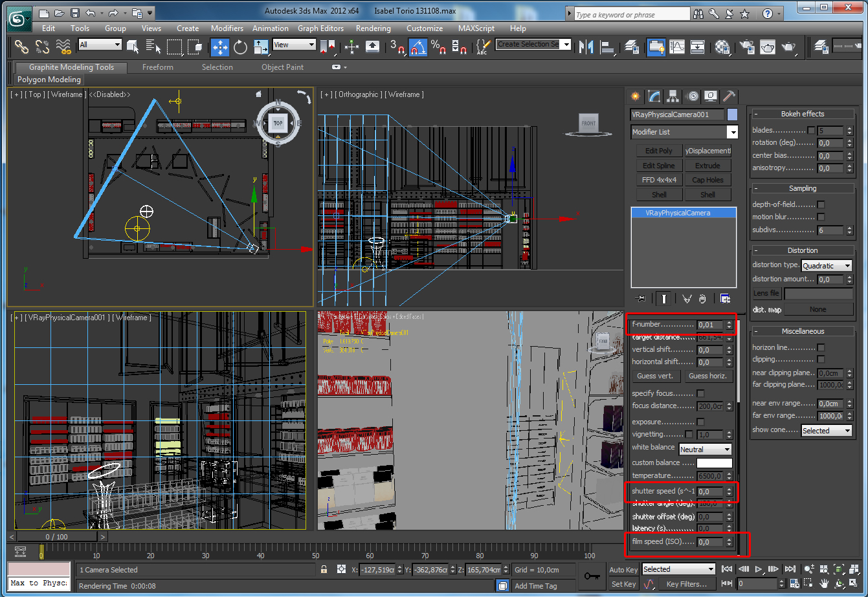
Task: Check the horizon line option
Action: click(821, 347)
